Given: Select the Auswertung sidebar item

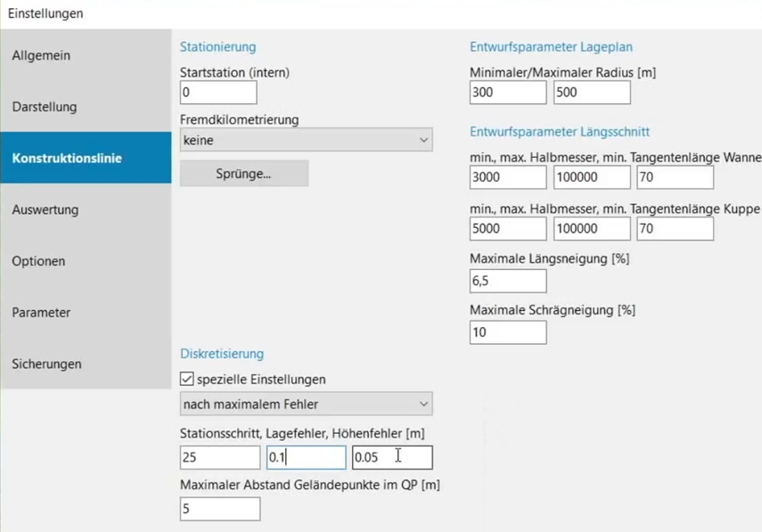Looking at the screenshot, I should pos(86,210).
